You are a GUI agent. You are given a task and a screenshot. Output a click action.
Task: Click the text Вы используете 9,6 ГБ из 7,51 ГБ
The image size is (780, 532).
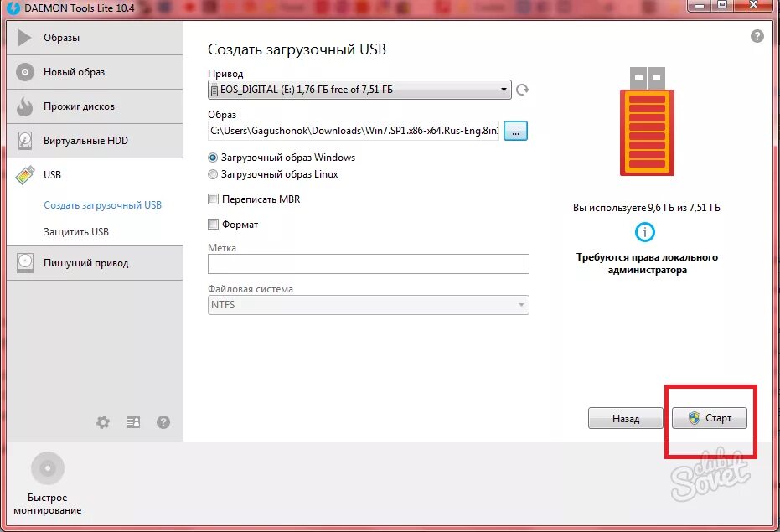click(x=646, y=208)
